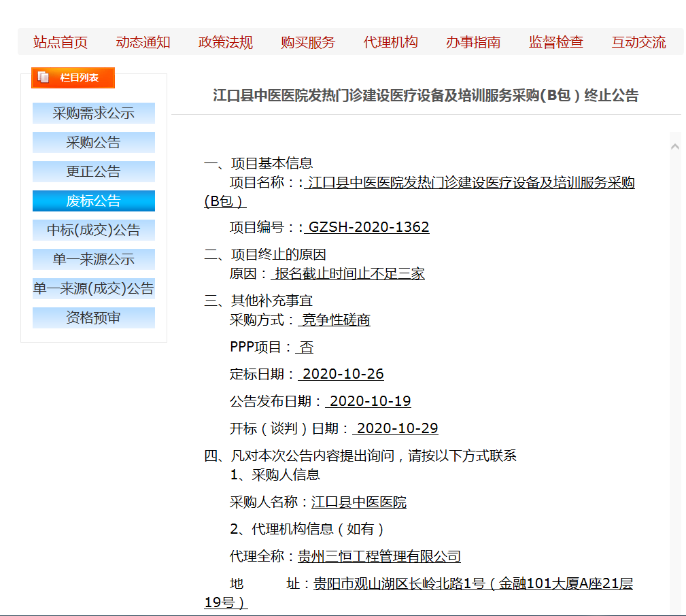Click heading 一、项目基本信息
The height and width of the screenshot is (616, 686).
pyautogui.click(x=258, y=163)
